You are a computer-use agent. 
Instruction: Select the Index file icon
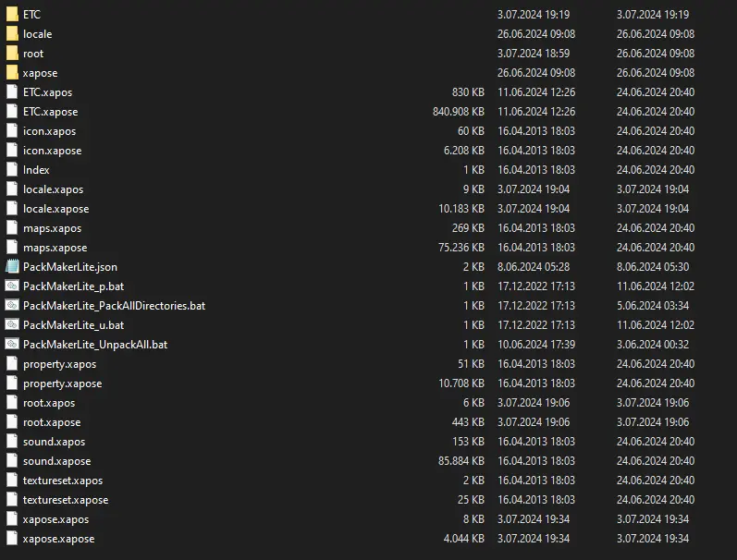[12, 170]
